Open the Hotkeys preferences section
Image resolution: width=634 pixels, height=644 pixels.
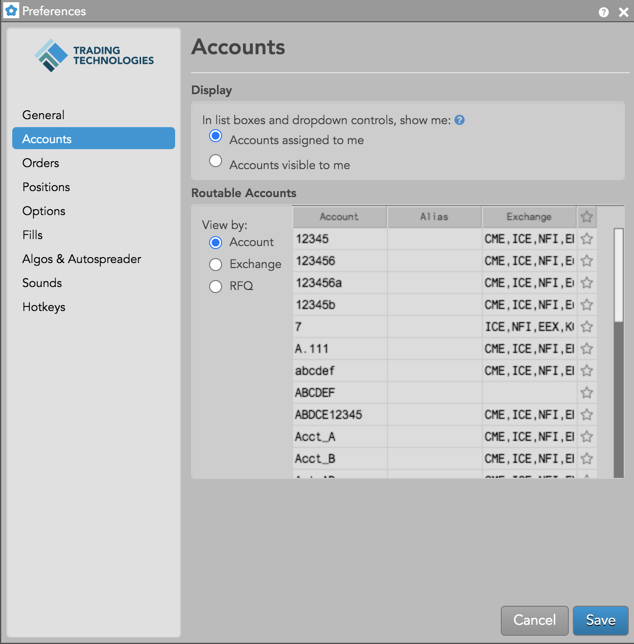click(x=94, y=307)
